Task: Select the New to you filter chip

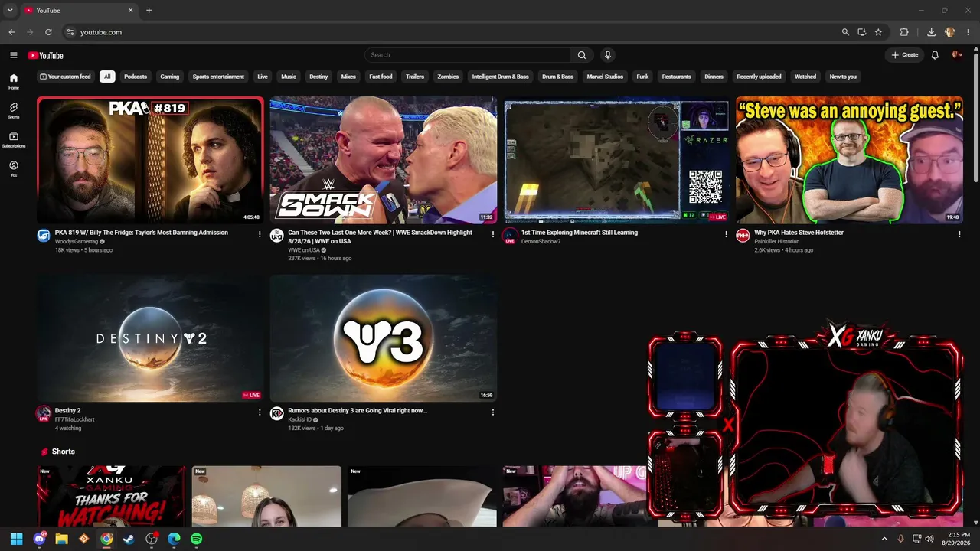Action: click(843, 77)
